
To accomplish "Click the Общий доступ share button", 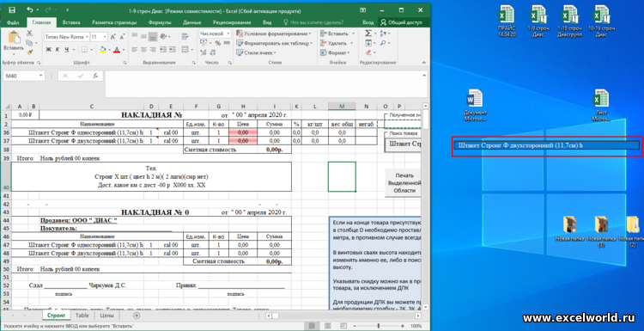I will pos(402,23).
